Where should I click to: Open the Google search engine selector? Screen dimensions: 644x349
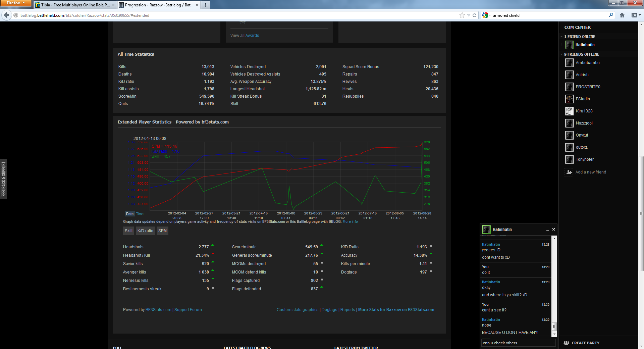tap(487, 15)
